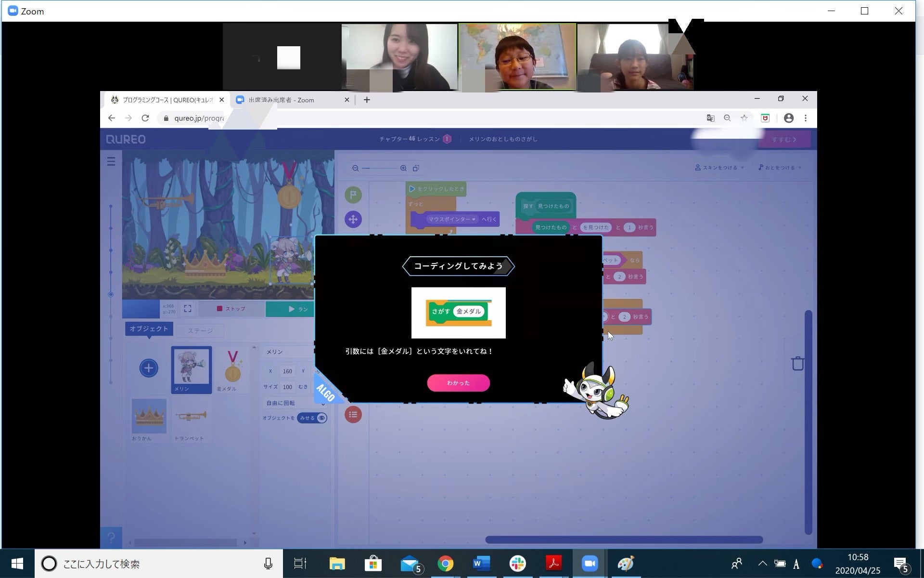
Task: Open Slack from the taskbar
Action: [518, 564]
